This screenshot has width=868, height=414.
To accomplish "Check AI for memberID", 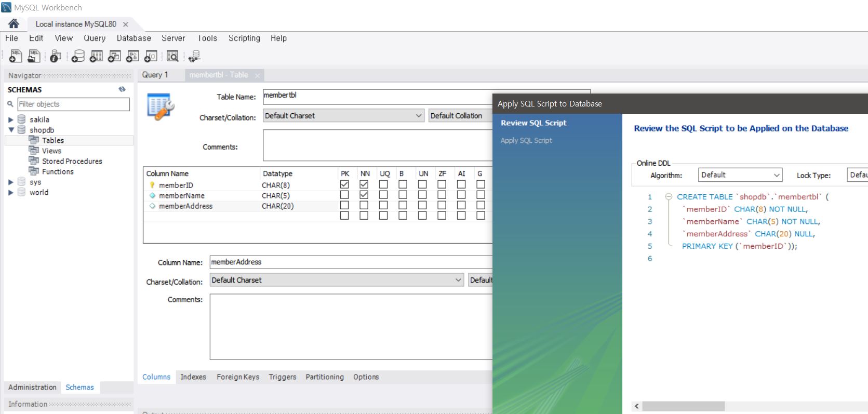I will click(x=461, y=184).
